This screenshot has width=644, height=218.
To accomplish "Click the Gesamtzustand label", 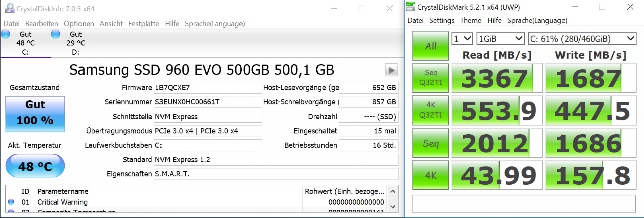I will point(35,88).
